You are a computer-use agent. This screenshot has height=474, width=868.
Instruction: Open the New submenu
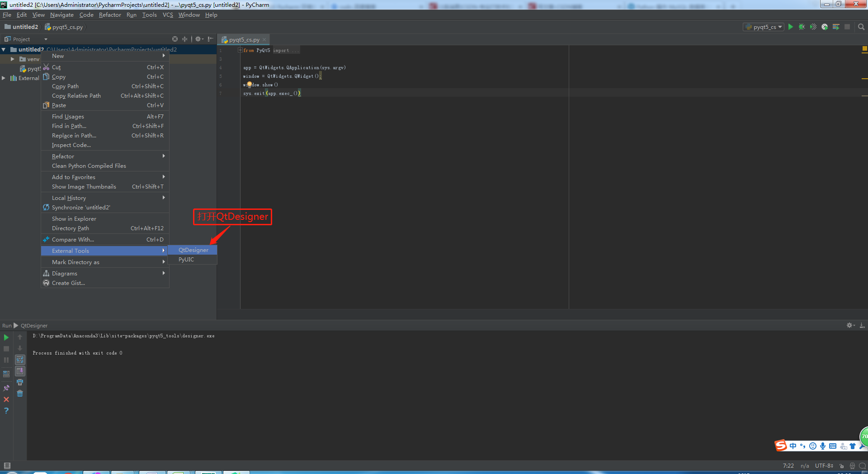[x=105, y=56]
